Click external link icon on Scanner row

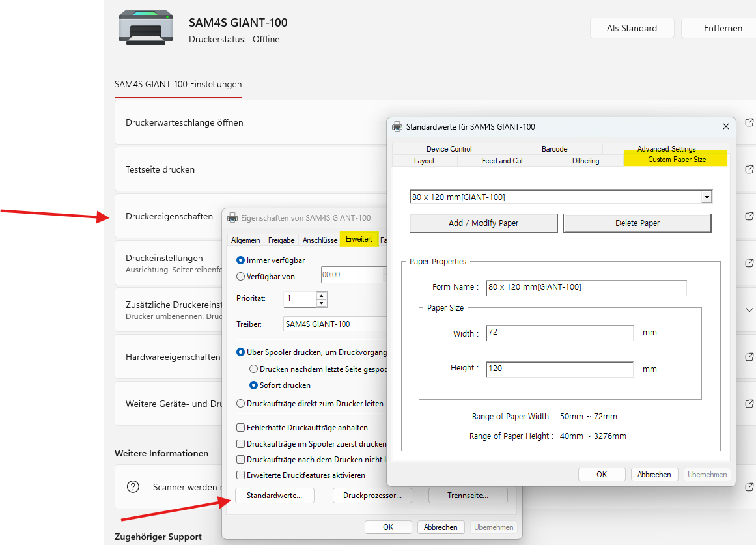point(749,487)
